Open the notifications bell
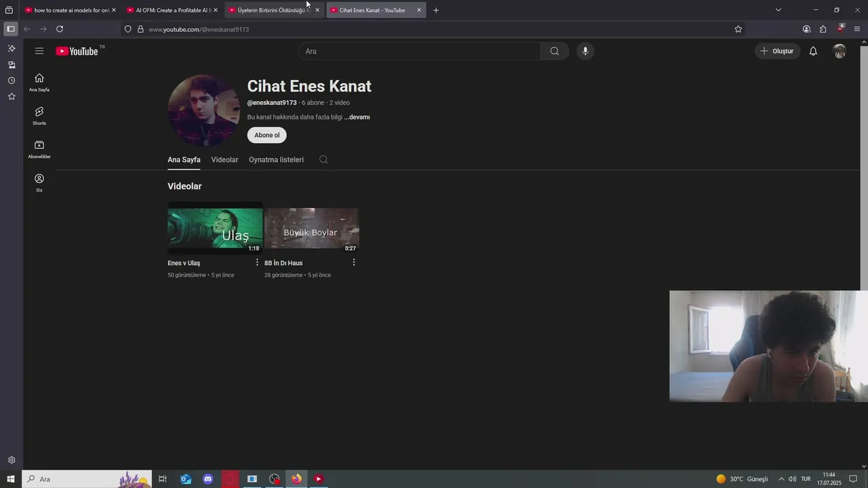Viewport: 868px width, 488px height. [813, 51]
